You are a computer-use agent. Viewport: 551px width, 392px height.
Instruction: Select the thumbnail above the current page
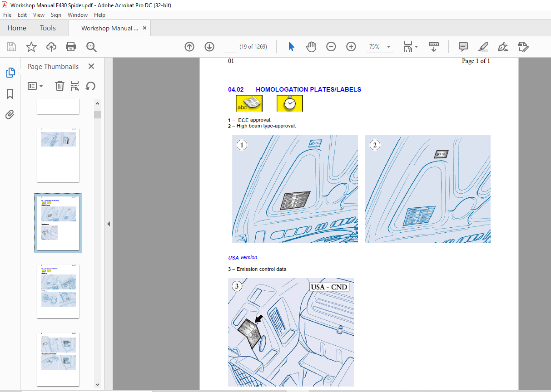(58, 155)
